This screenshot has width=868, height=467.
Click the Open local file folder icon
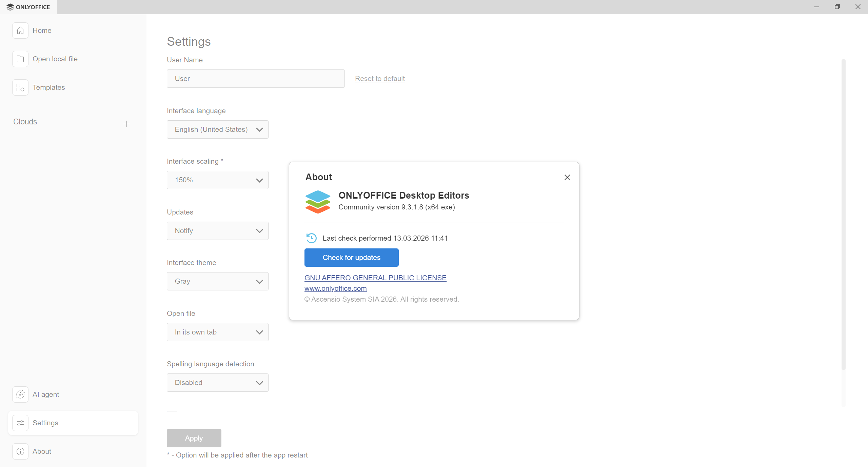point(20,59)
